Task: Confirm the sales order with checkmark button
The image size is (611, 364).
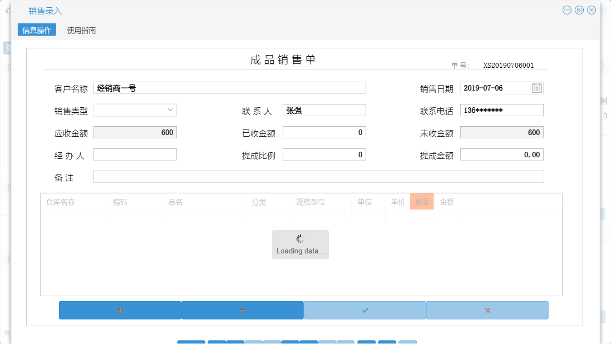Action: coord(364,310)
